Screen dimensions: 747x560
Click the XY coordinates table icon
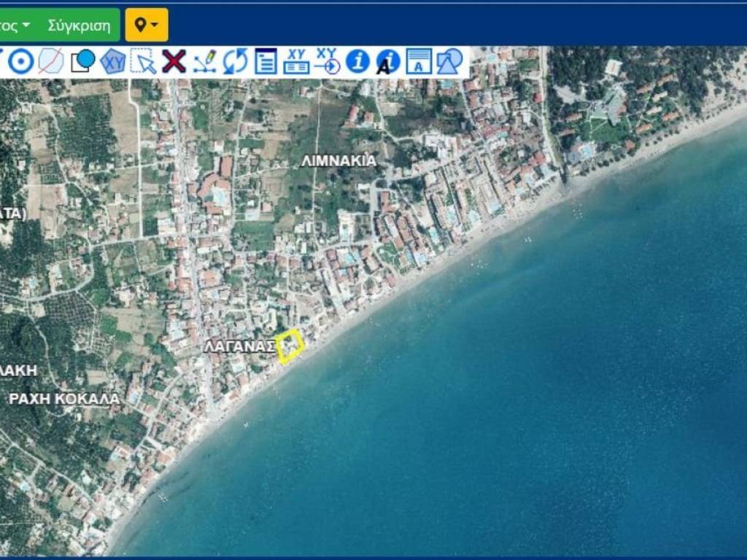pyautogui.click(x=296, y=62)
